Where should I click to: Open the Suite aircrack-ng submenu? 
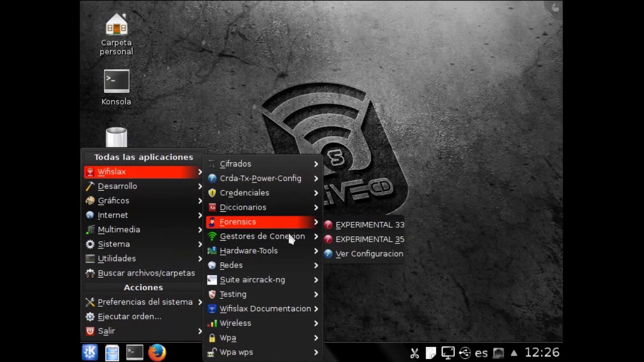click(x=263, y=280)
